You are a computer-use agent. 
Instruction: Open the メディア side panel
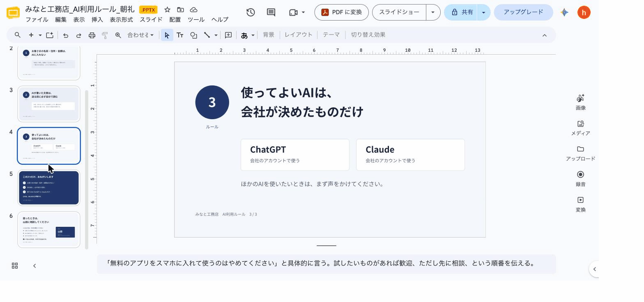[x=580, y=128]
